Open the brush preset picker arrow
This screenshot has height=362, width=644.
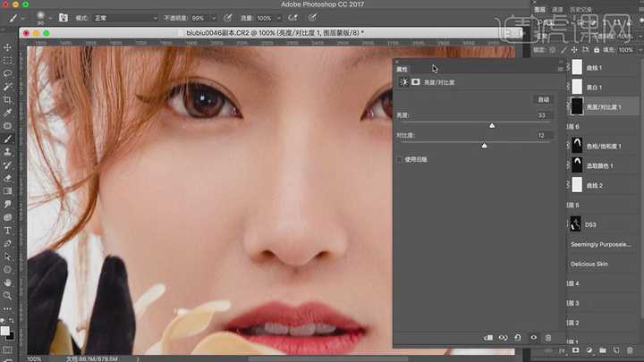(50, 18)
